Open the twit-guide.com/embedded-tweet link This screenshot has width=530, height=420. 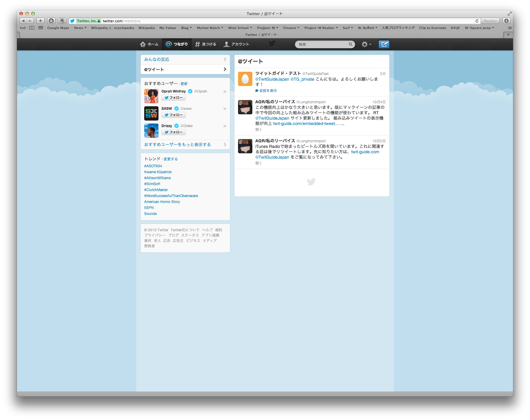point(306,124)
